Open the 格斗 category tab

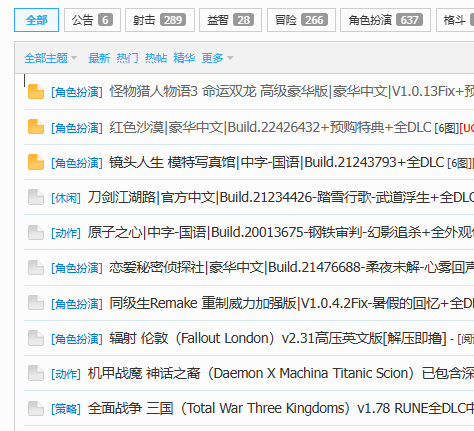pos(455,20)
